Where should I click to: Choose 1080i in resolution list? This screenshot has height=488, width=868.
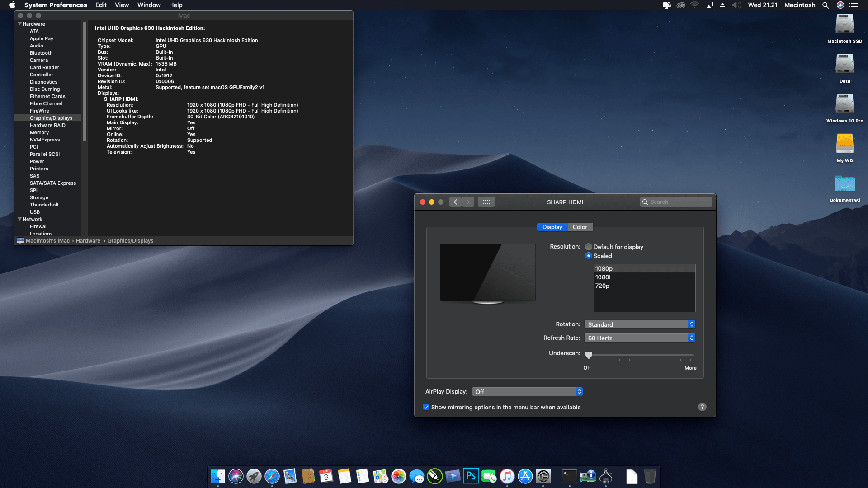[x=644, y=277]
